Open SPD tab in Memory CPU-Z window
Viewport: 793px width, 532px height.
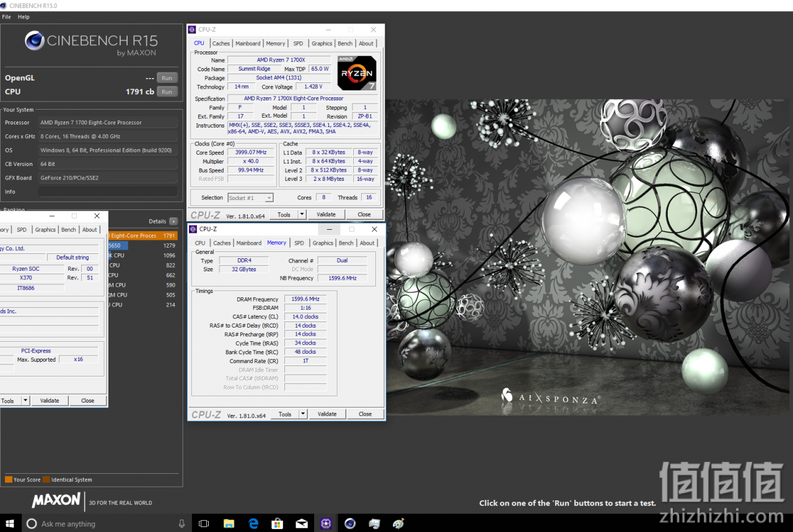[299, 243]
